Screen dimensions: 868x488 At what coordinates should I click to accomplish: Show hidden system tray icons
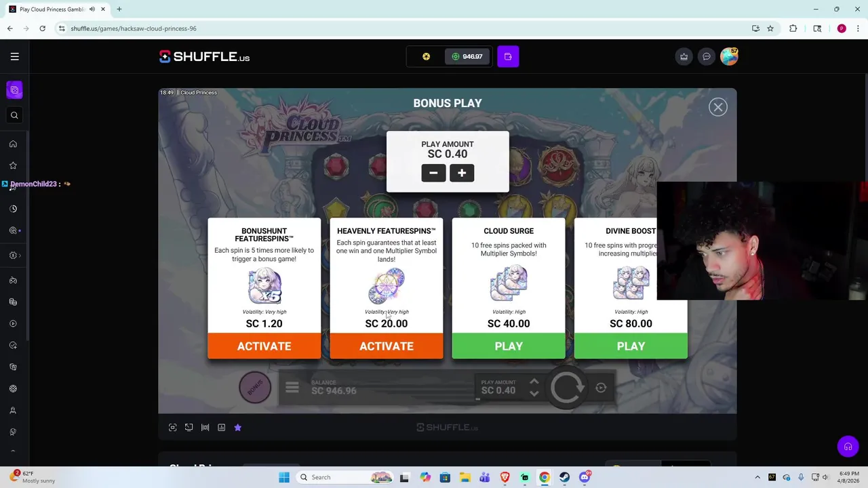[x=757, y=477]
